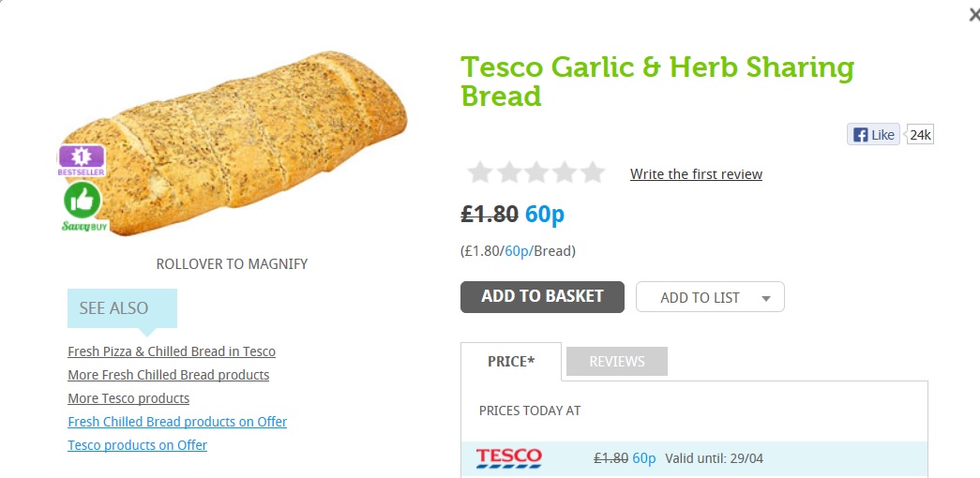Image resolution: width=980 pixels, height=478 pixels.
Task: Click the purple Bestseller badge icon
Action: click(x=82, y=159)
